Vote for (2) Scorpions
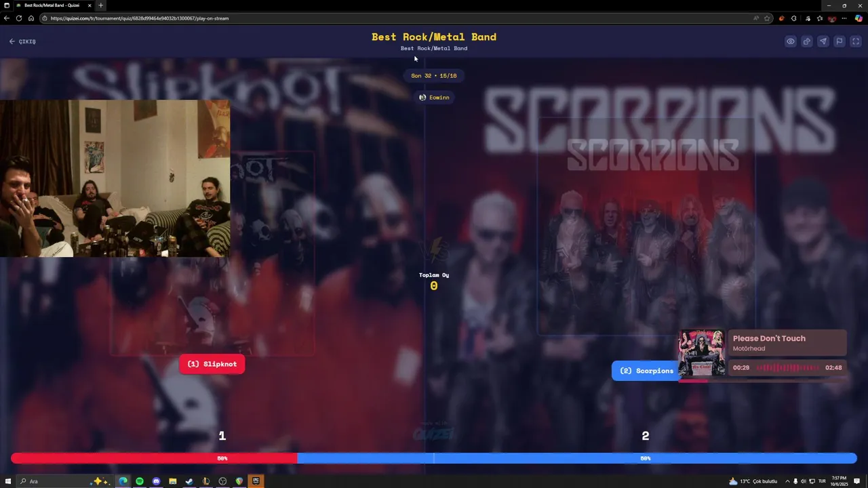 tap(646, 371)
